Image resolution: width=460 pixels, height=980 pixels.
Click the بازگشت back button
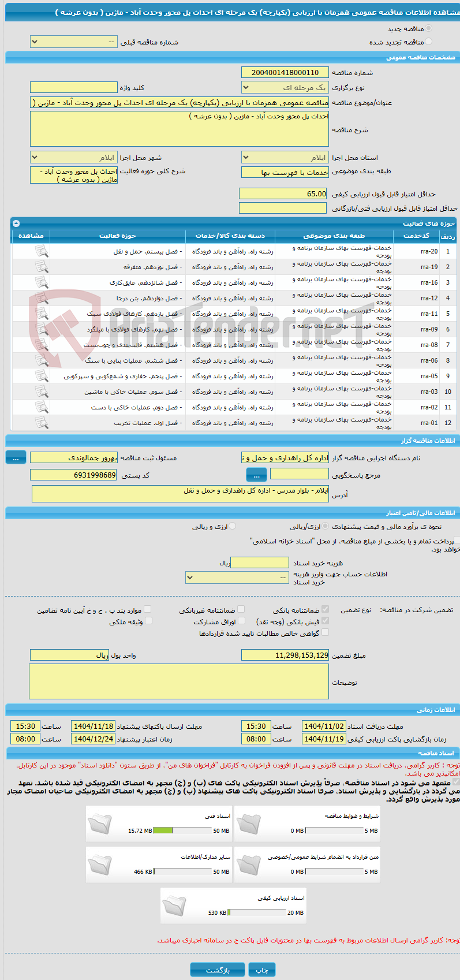(x=218, y=970)
